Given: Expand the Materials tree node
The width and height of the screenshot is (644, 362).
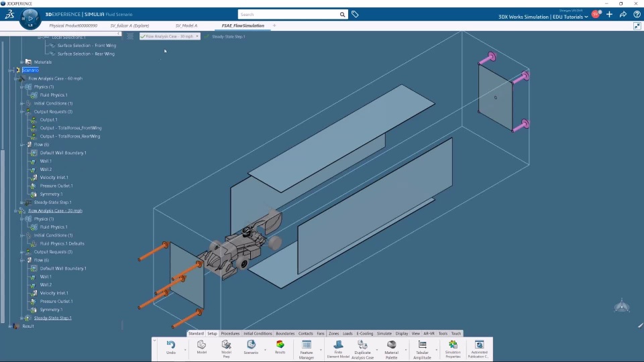Looking at the screenshot, I should (21, 62).
